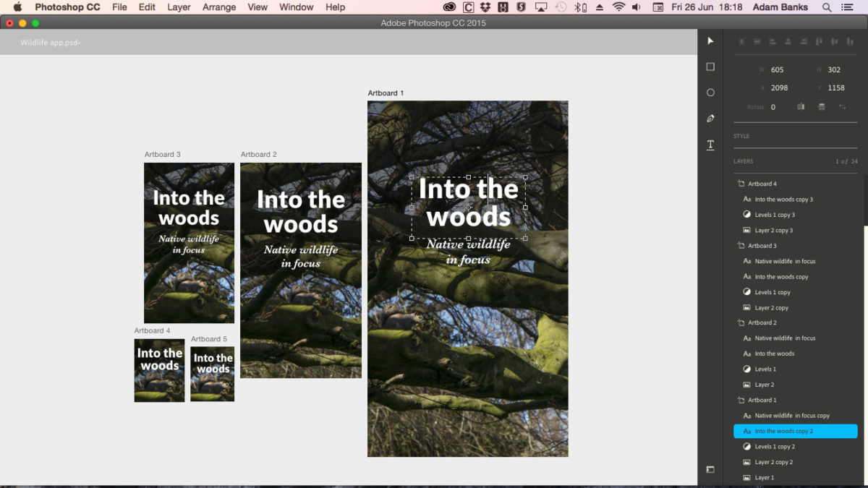868x488 pixels.
Task: Click the flip vertical icon near Rotate field
Action: 821,106
